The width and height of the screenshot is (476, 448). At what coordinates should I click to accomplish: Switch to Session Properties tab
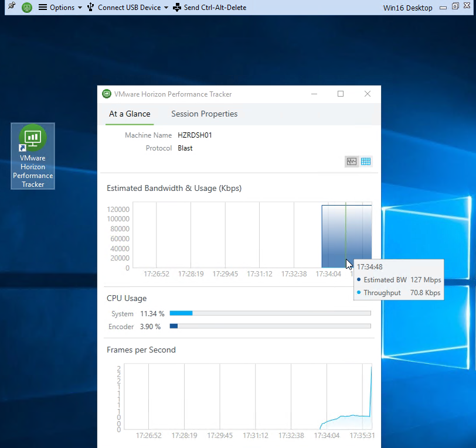click(x=205, y=114)
